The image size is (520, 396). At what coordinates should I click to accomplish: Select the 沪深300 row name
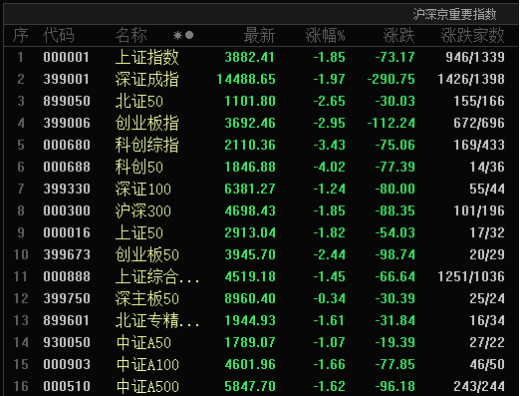point(143,211)
